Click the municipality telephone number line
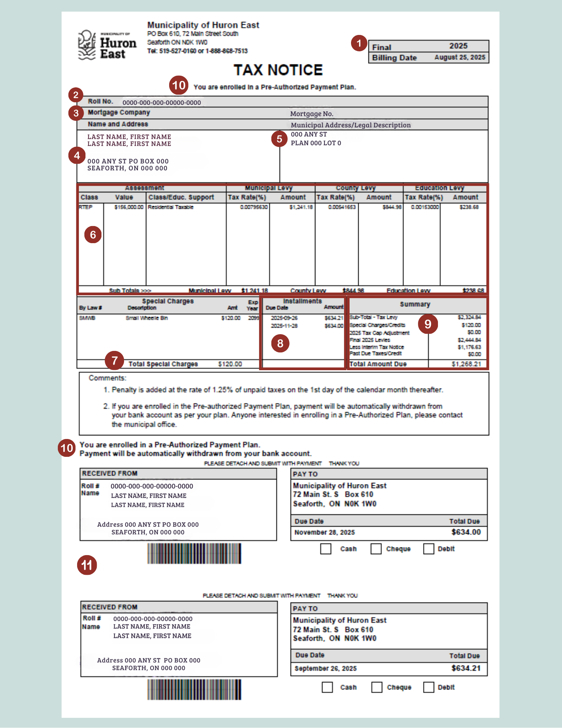 click(x=197, y=51)
